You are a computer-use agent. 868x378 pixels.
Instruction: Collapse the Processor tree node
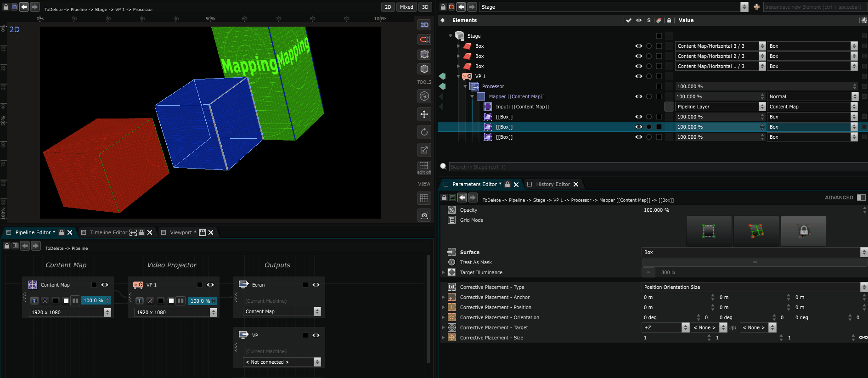(x=465, y=86)
